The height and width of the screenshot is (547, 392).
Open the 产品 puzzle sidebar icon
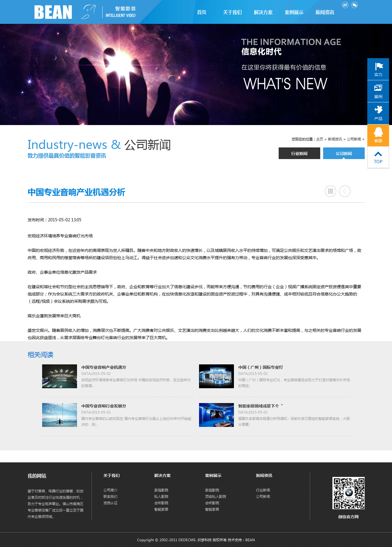(378, 113)
